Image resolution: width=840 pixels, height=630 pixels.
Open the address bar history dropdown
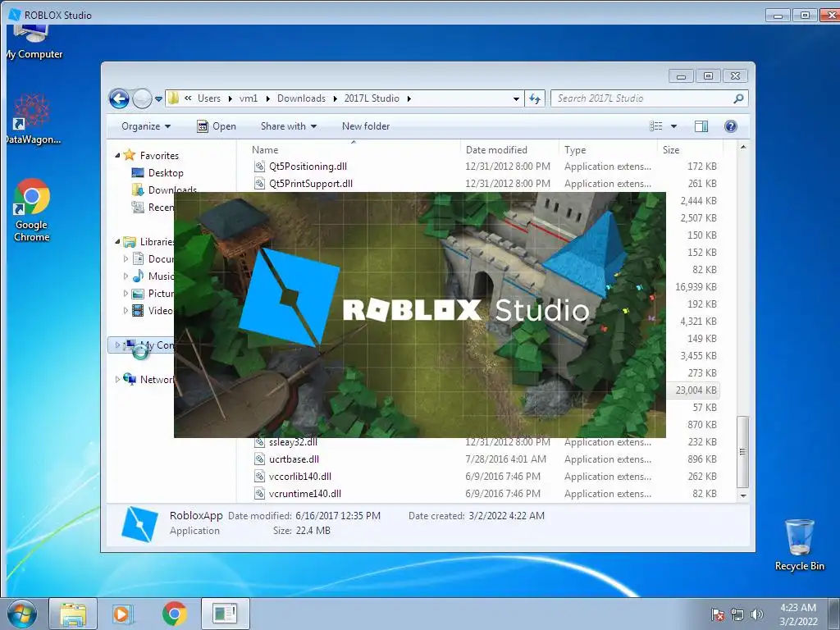coord(516,98)
